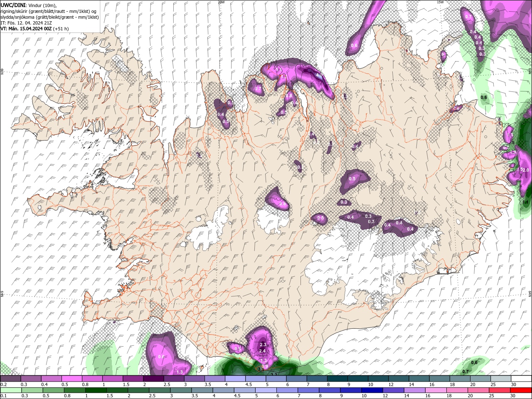Pick the snow legend swatch labeled 18
Viewport: 532px width, 399px height.
coord(460,379)
